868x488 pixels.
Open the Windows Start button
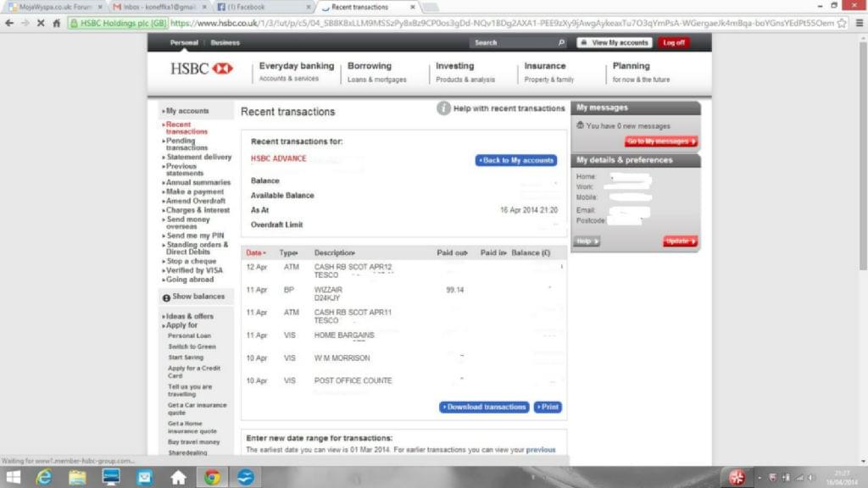(x=14, y=477)
